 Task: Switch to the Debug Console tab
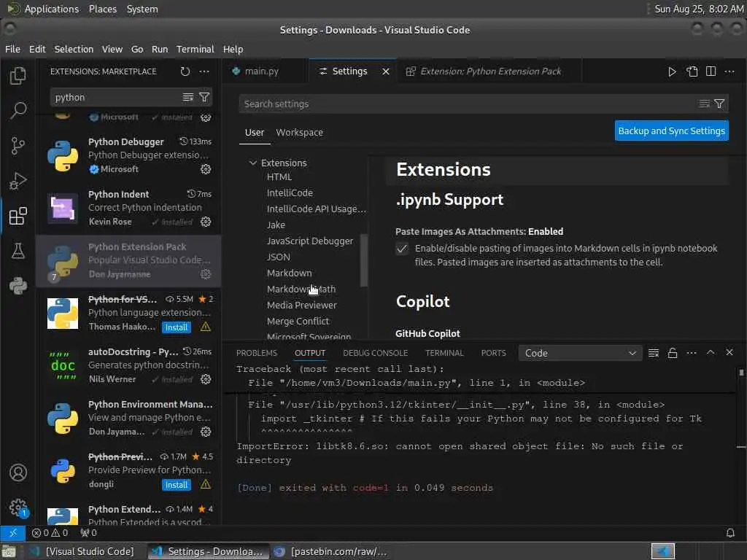tap(376, 353)
